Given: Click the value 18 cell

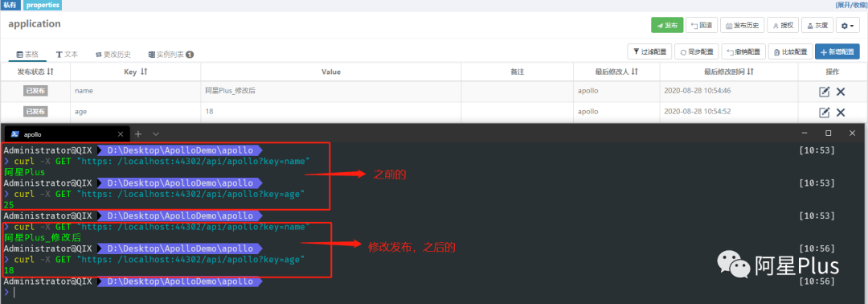Looking at the screenshot, I should (x=331, y=113).
